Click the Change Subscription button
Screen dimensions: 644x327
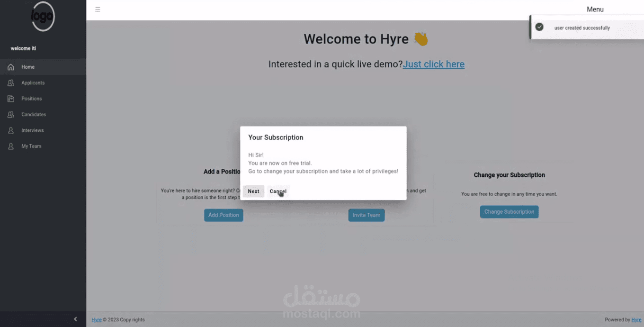pos(509,212)
